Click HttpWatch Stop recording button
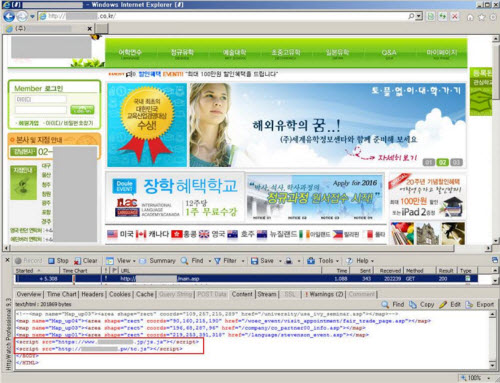The image size is (500, 383). [x=58, y=261]
